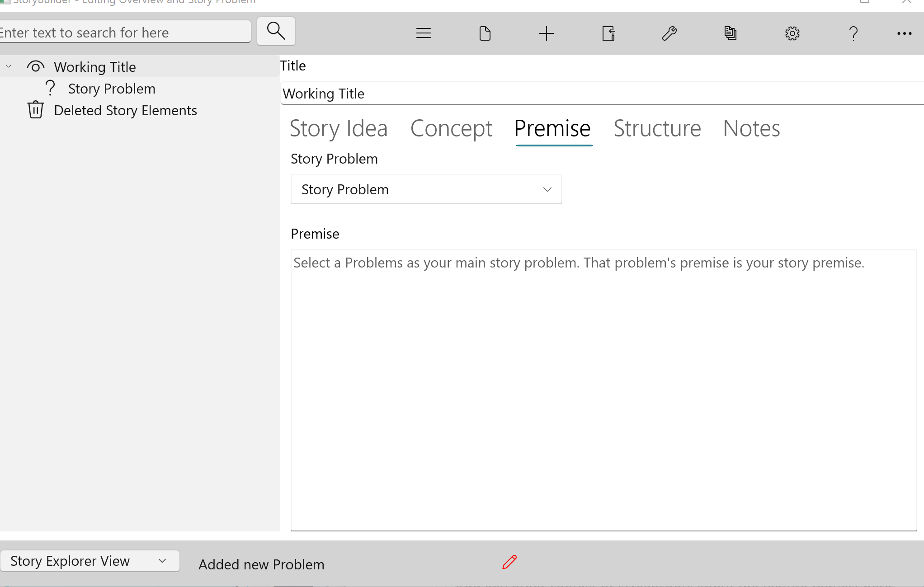Open the hamburger navigation menu

[423, 33]
